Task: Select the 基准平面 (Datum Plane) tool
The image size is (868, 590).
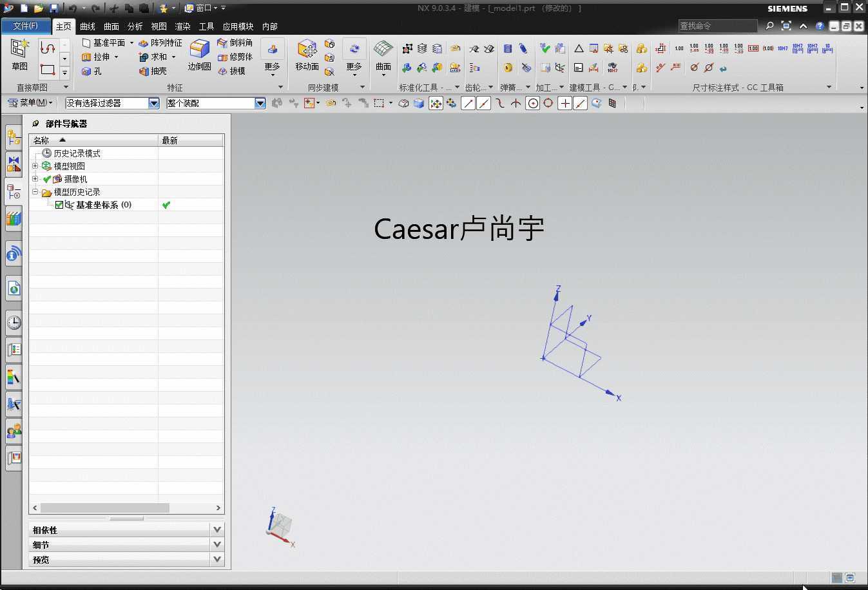Action: tap(104, 43)
